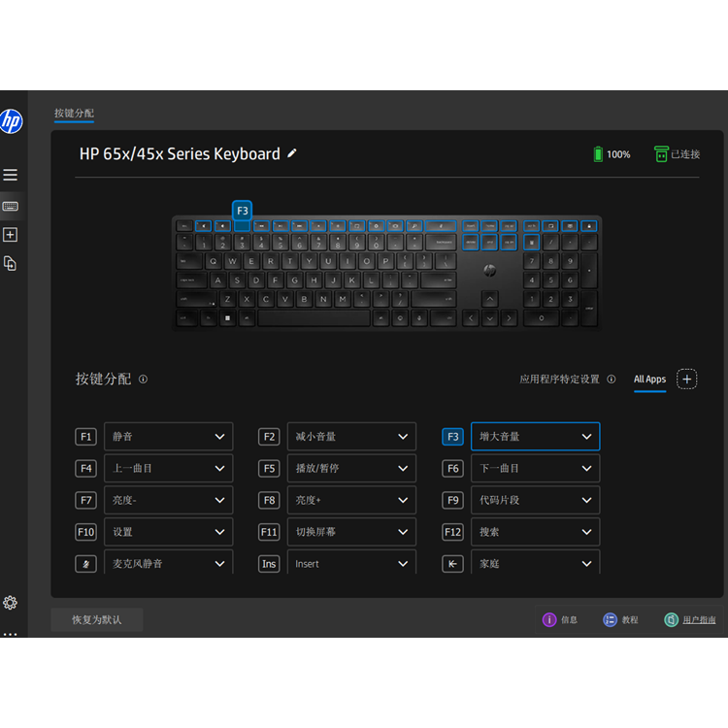Select the mic mute key badge

85,564
